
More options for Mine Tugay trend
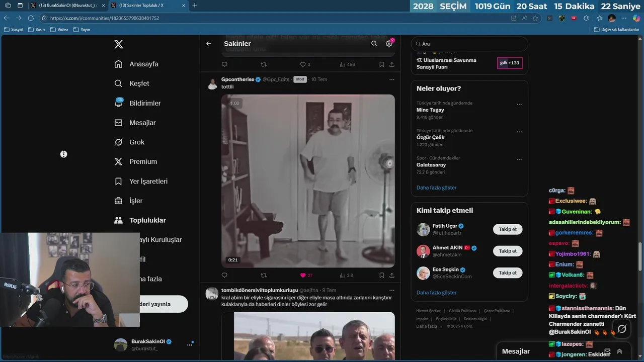click(519, 105)
